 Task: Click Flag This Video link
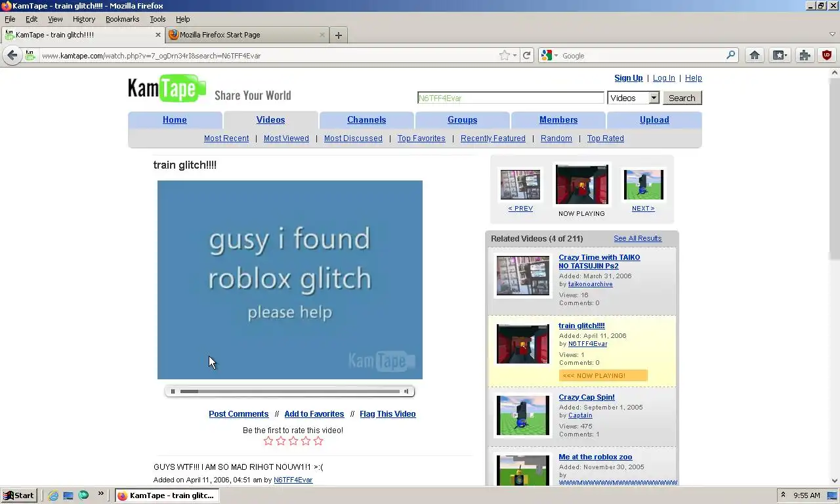[387, 414]
